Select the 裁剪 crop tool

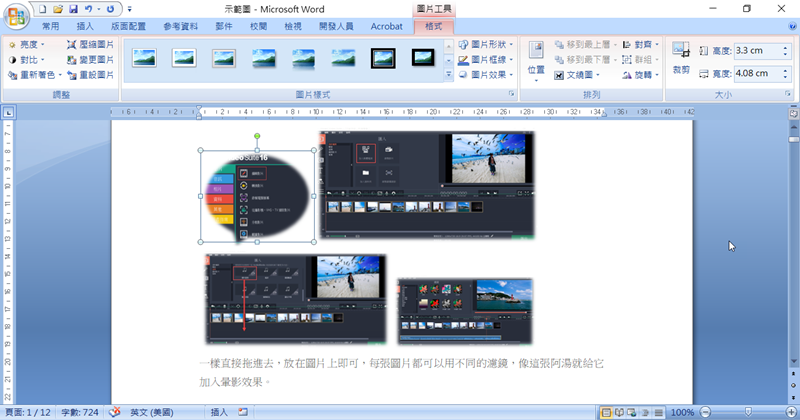[x=681, y=58]
